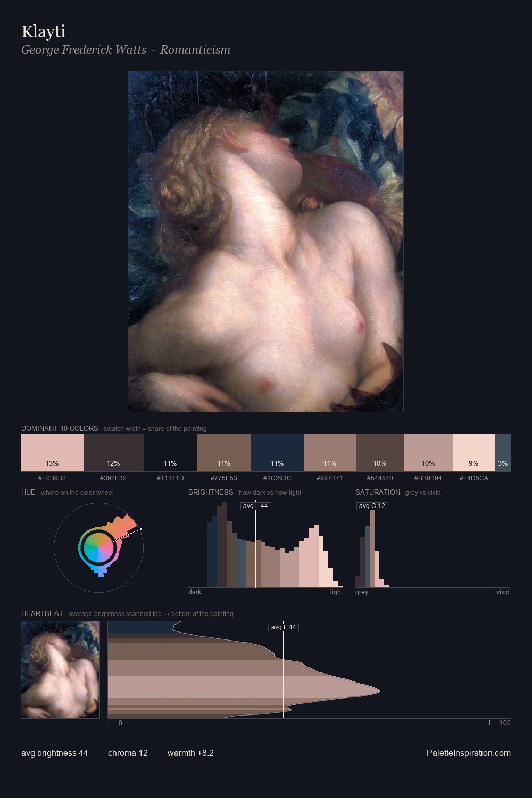Click the Romanticism style label
Screen dimensions: 532x798
(195, 50)
